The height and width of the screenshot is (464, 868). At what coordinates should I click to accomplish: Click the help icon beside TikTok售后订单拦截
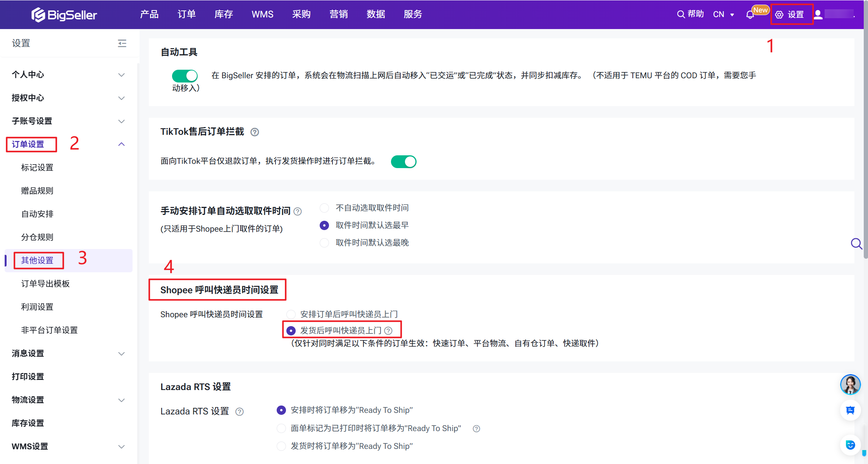[255, 132]
